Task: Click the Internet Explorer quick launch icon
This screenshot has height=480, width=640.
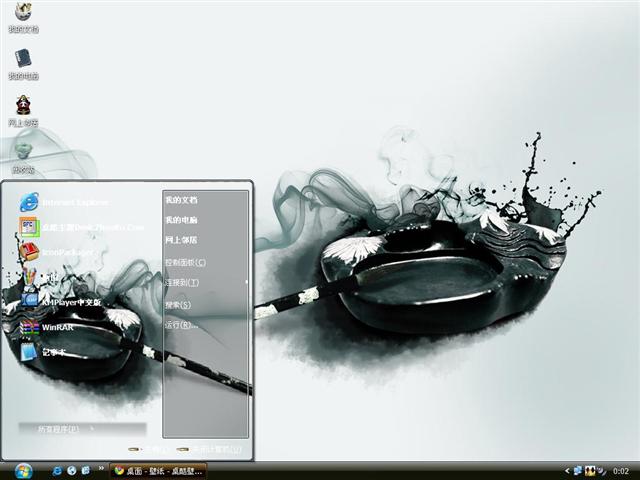Action: point(57,470)
